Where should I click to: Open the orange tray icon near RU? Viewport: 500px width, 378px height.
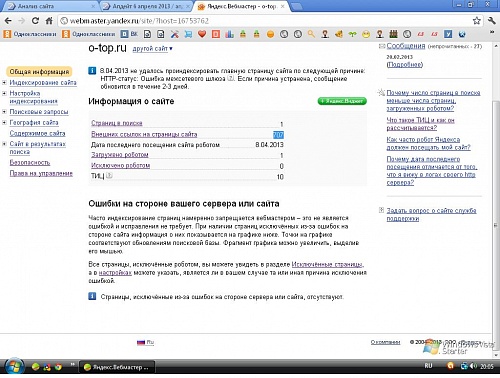pyautogui.click(x=450, y=366)
